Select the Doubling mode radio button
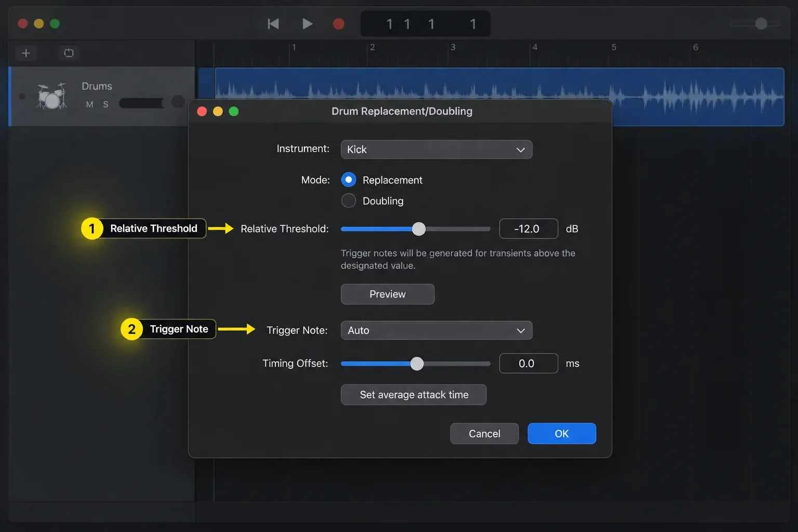Screen dimensions: 798x532 (349, 201)
